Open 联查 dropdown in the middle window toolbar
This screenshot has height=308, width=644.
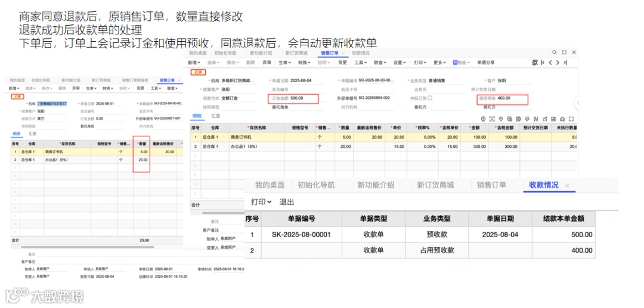click(380, 63)
